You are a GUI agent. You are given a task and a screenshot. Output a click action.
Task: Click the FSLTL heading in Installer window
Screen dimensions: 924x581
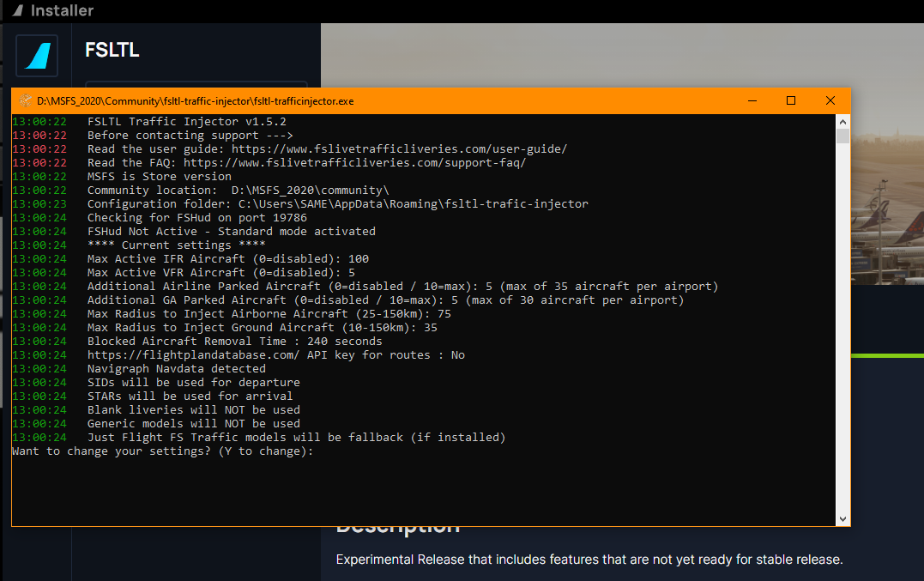(112, 50)
